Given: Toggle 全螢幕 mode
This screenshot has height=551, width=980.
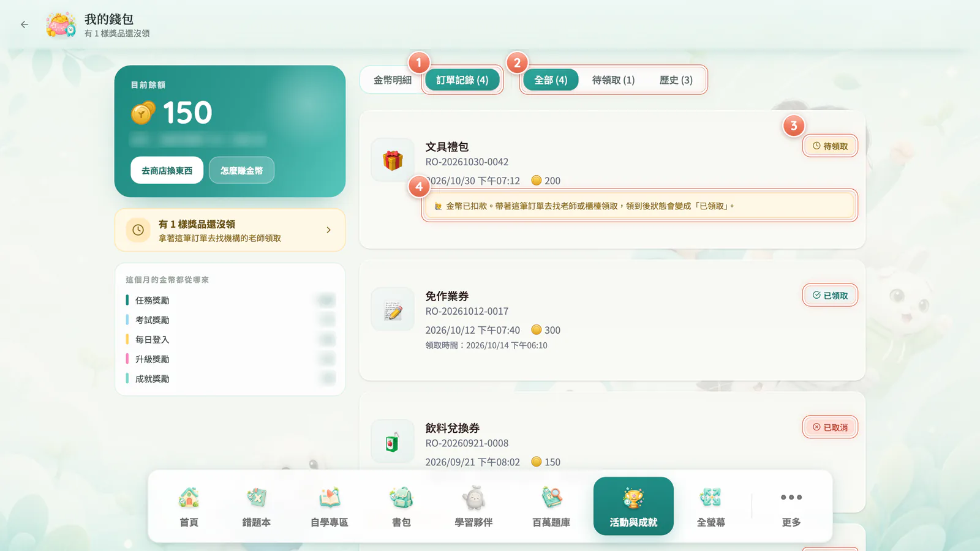Looking at the screenshot, I should [710, 506].
